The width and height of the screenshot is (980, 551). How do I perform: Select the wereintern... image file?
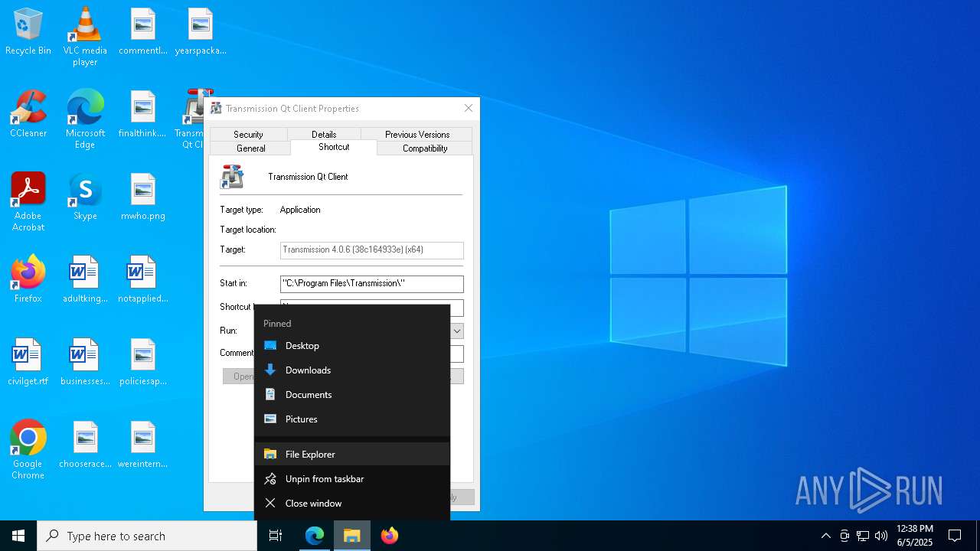coord(143,445)
